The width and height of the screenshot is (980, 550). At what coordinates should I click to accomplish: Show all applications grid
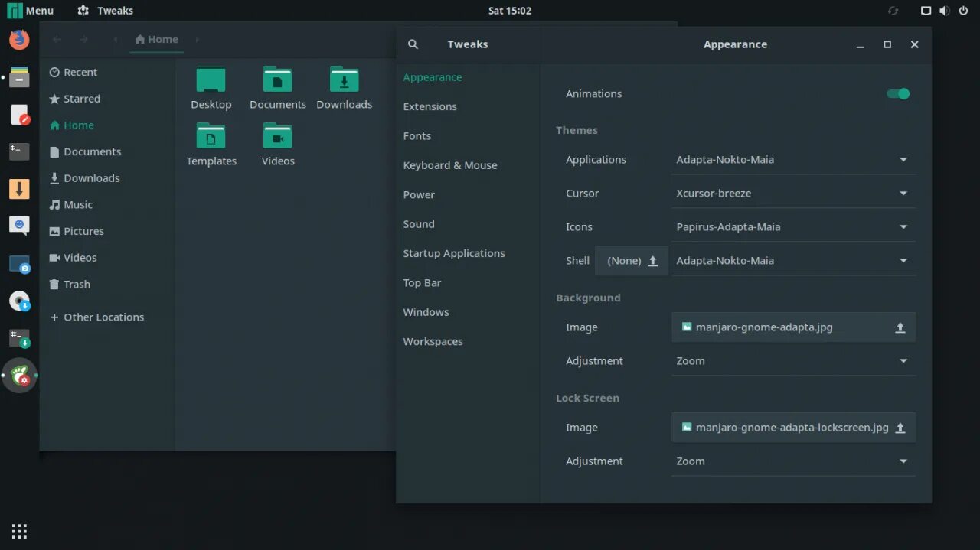click(x=19, y=531)
